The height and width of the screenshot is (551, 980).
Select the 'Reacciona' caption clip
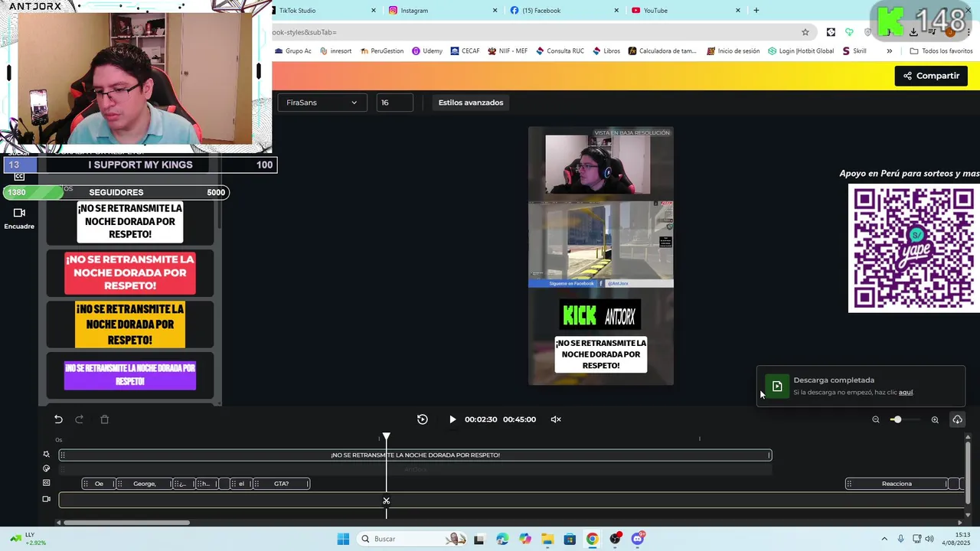coord(897,484)
